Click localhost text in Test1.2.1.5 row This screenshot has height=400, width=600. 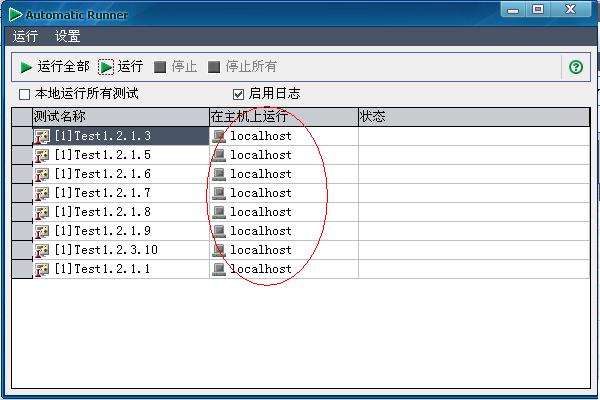[x=261, y=155]
